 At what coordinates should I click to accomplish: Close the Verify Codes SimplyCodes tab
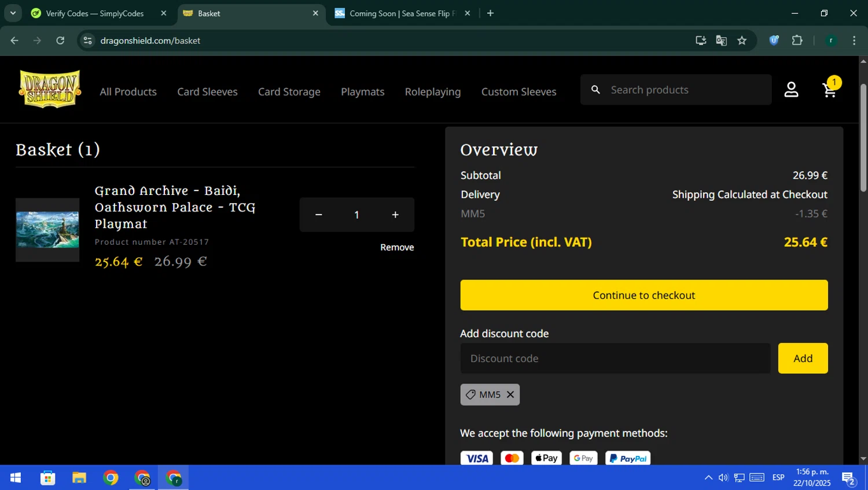click(164, 13)
